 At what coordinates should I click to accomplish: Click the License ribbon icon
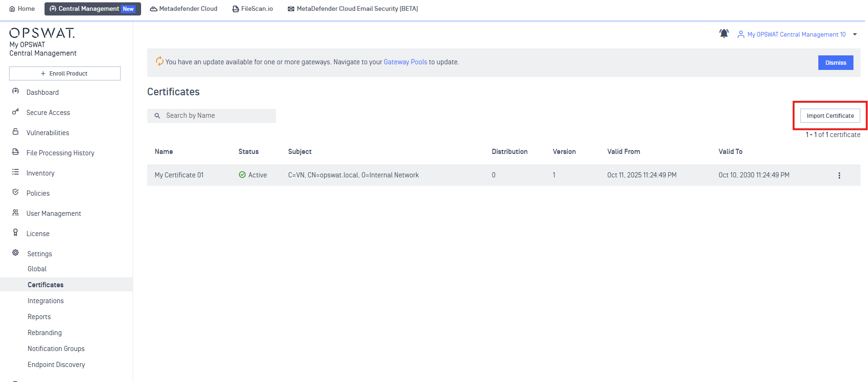[15, 233]
